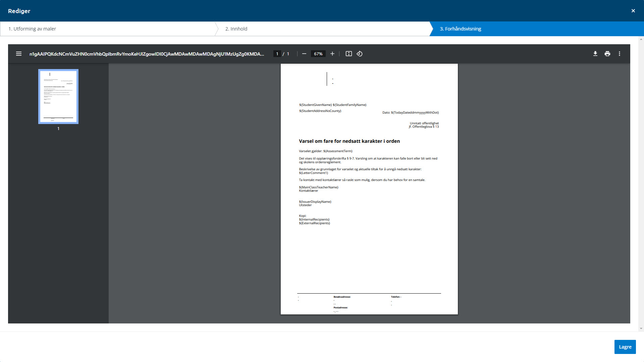This screenshot has height=362, width=644.
Task: Select the page 1 thumbnail
Action: click(x=58, y=97)
